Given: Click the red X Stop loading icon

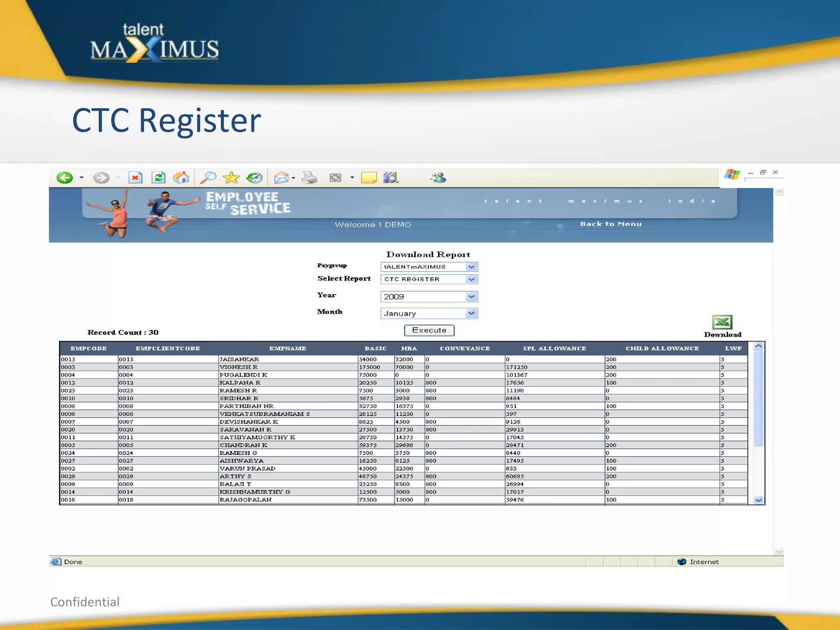Looking at the screenshot, I should pos(135,178).
